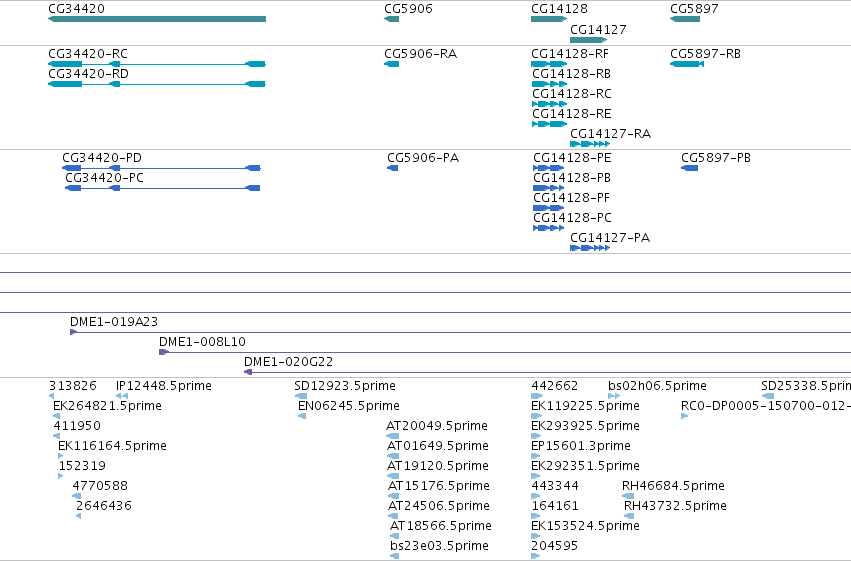Open protein CG14127-PA

(610, 238)
